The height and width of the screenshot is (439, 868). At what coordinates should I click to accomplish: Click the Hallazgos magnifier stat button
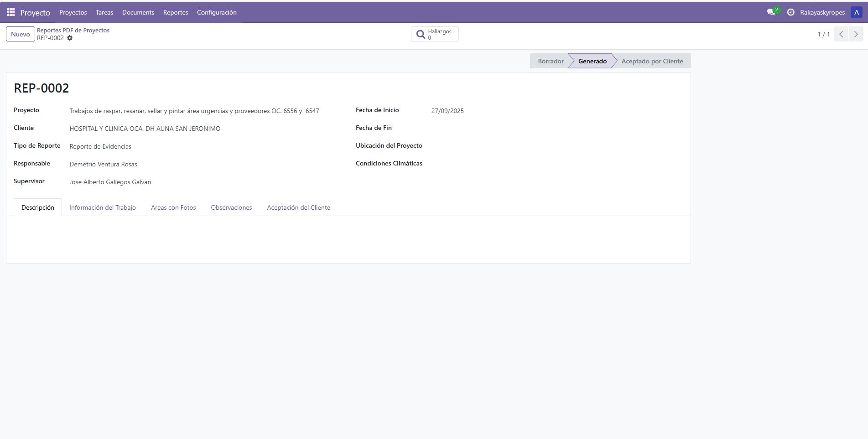pyautogui.click(x=435, y=34)
